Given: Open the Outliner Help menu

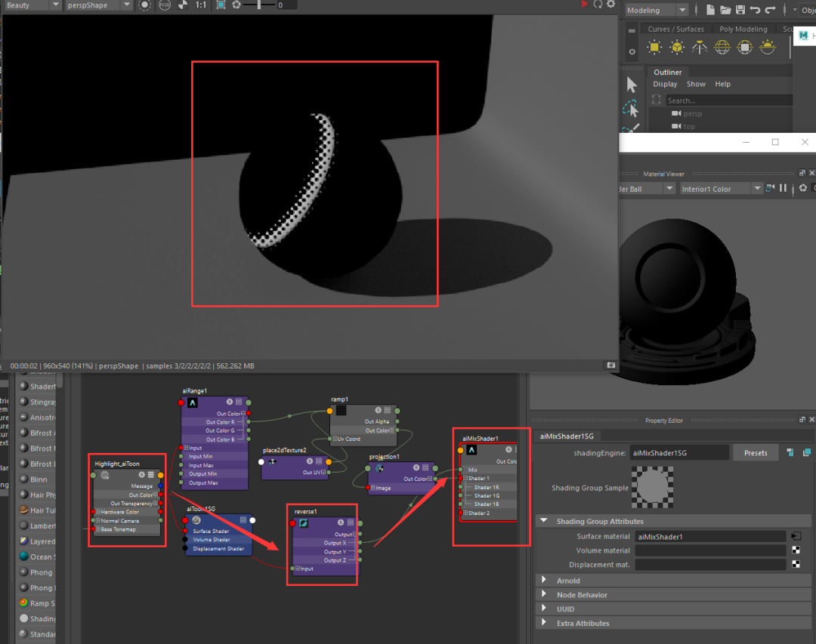Looking at the screenshot, I should point(722,84).
